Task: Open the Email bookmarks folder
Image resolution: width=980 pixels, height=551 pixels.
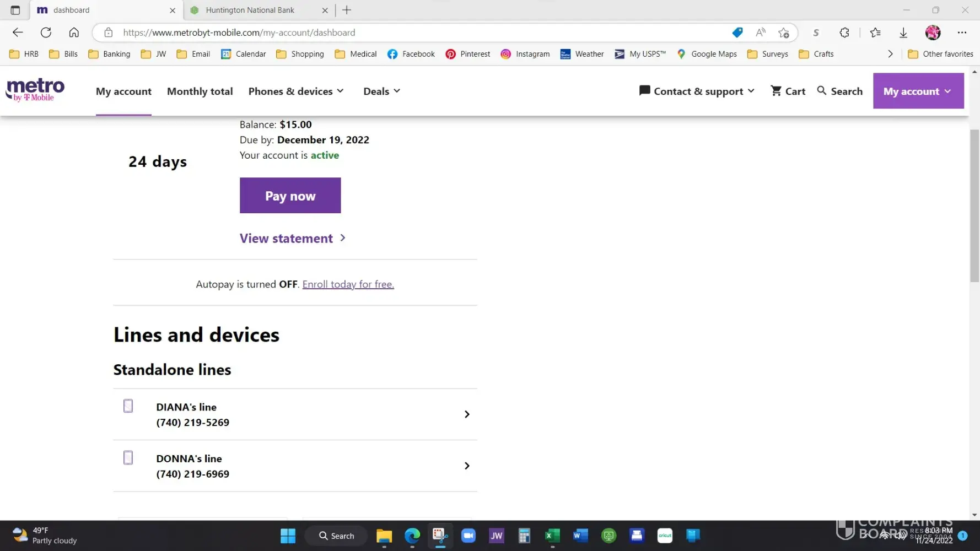Action: click(x=193, y=54)
